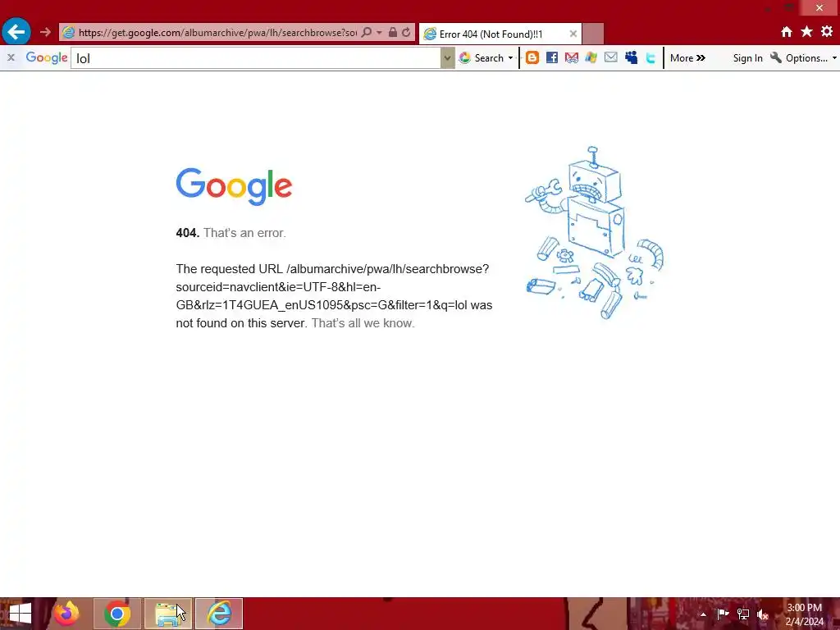Screen dimensions: 840x630
Task: Open Firefox from the taskbar
Action: click(x=66, y=614)
